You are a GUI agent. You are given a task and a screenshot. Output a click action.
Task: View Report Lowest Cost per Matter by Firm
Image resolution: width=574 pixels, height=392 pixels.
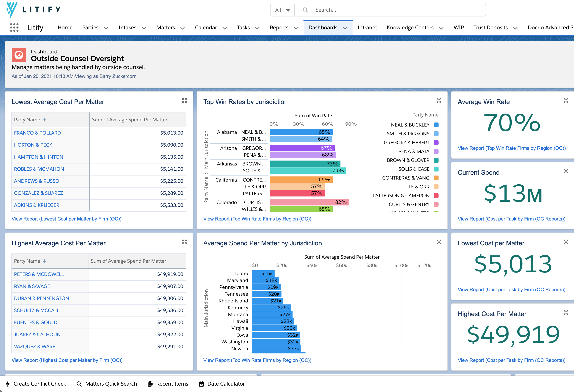coord(67,219)
